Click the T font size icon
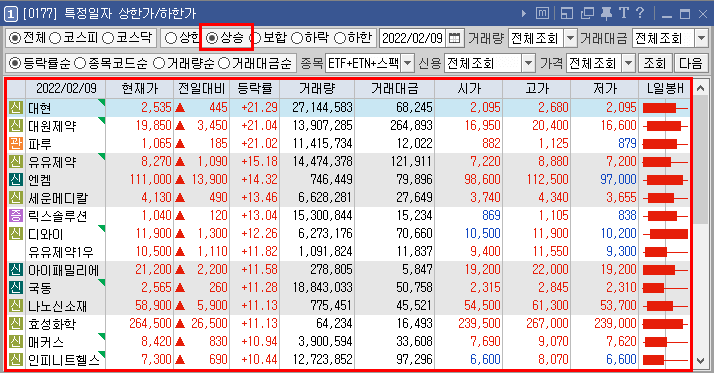This screenshot has width=714, height=373. point(623,13)
